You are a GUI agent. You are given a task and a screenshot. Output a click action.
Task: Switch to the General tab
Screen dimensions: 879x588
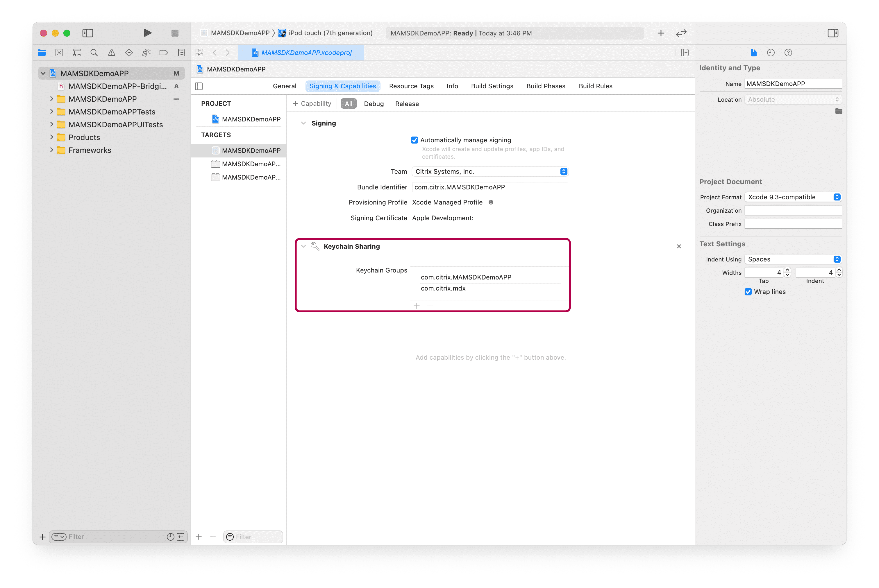tap(284, 86)
